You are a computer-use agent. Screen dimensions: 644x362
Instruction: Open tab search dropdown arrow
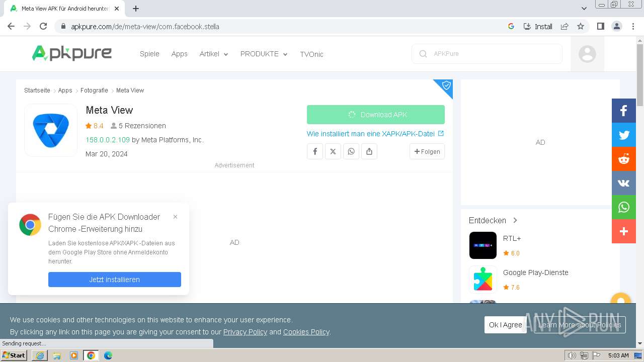(x=584, y=9)
